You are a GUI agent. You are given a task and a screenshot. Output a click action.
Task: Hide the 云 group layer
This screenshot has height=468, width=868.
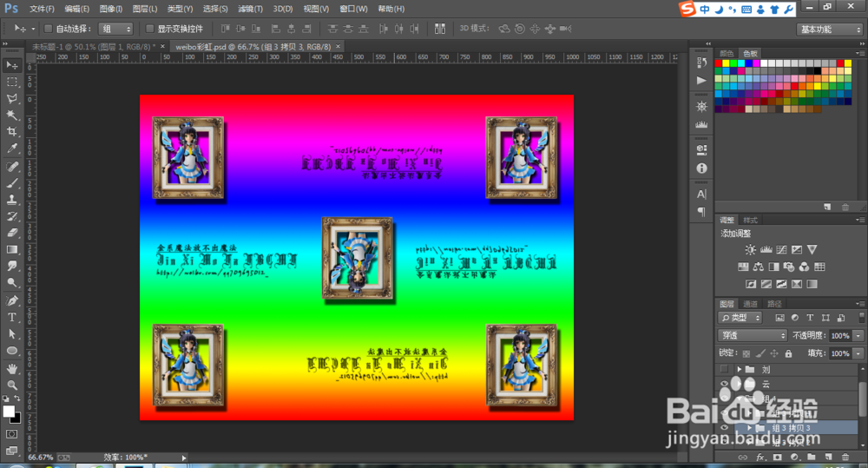[x=724, y=384]
